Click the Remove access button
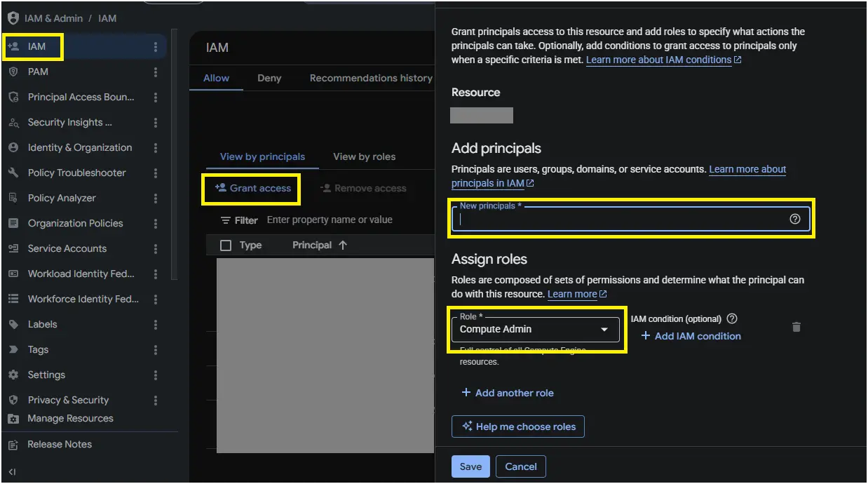Screen dimensions: 868x484 (363, 188)
